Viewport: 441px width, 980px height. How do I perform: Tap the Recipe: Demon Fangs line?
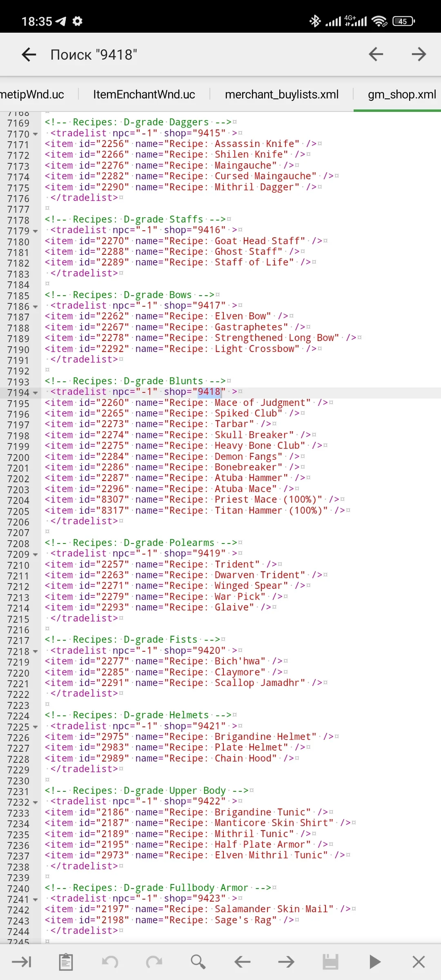[x=175, y=457]
